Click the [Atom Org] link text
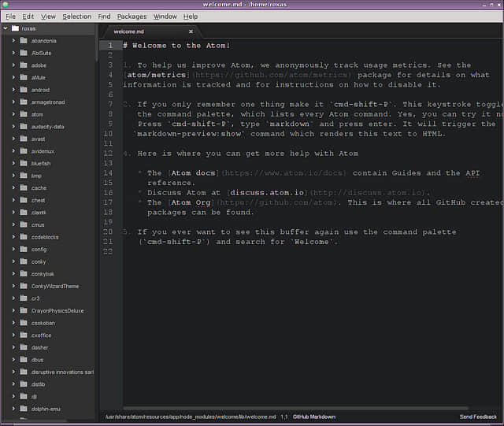504x426 pixels. [x=191, y=202]
